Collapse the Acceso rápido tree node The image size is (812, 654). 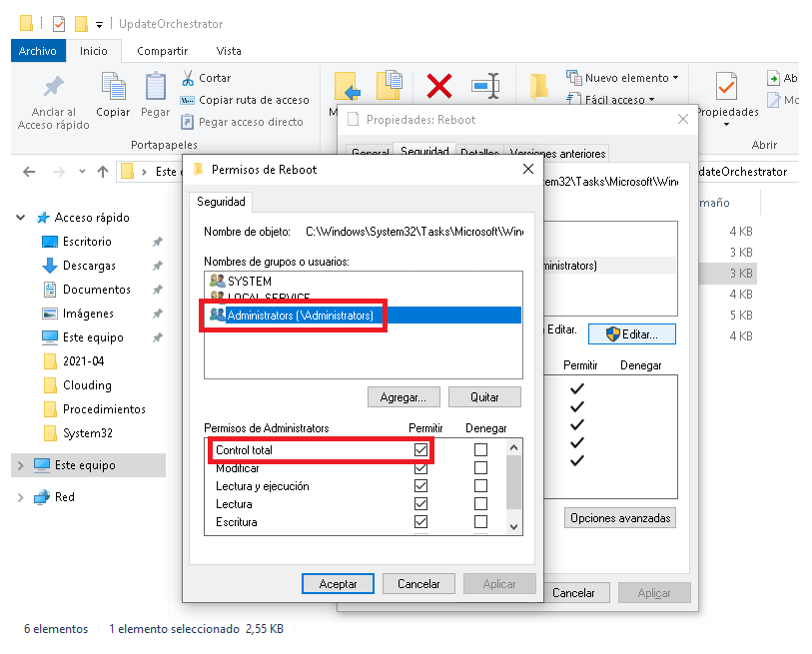21,218
